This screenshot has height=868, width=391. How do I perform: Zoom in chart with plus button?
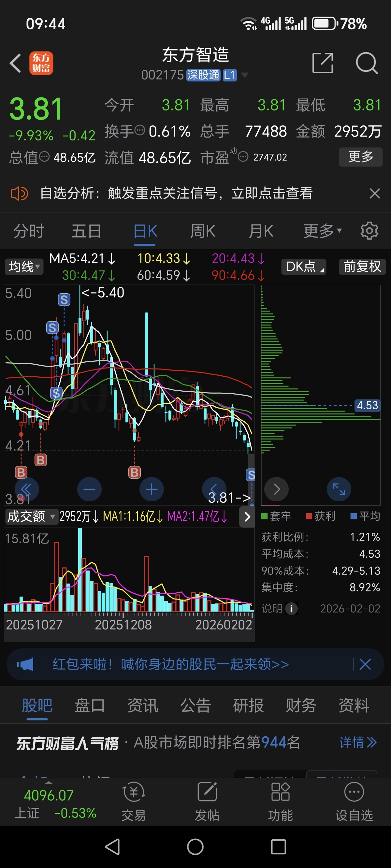coord(152,489)
